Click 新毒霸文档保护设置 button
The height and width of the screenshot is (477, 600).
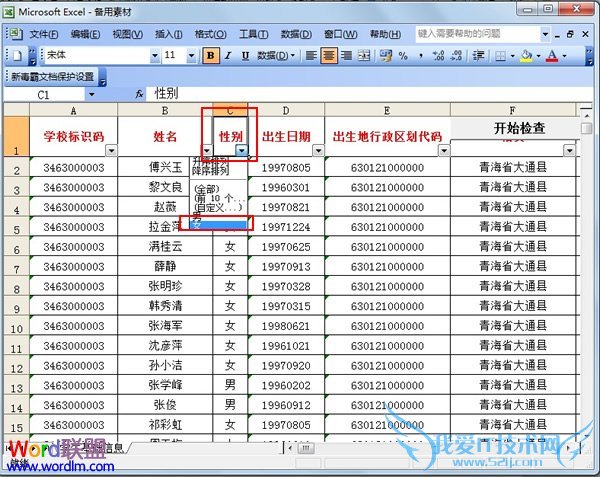[52, 77]
